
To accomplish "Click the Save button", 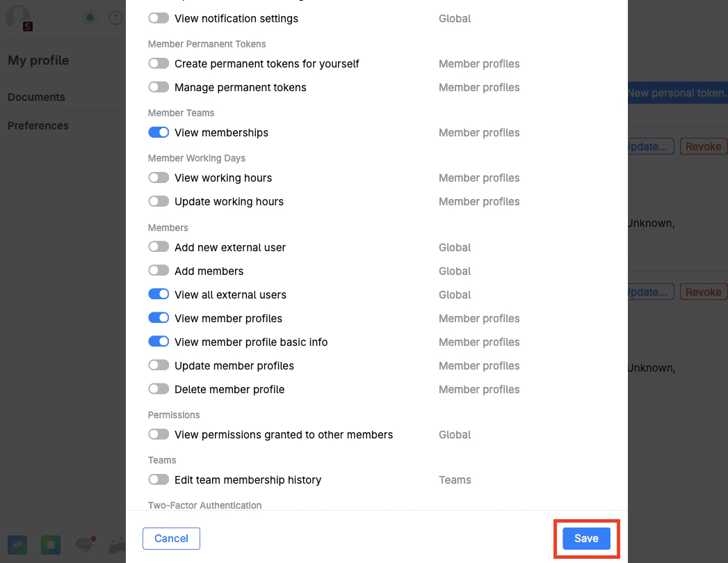I will tap(586, 538).
